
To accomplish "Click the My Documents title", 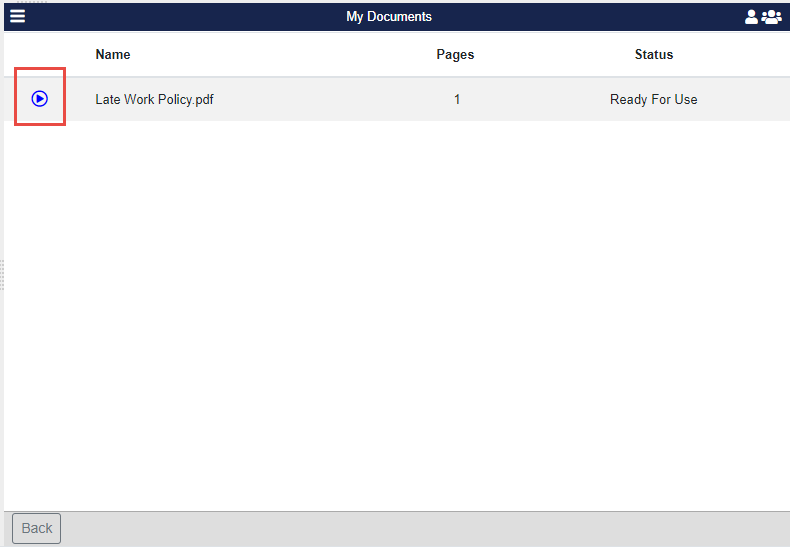I will pos(389,17).
